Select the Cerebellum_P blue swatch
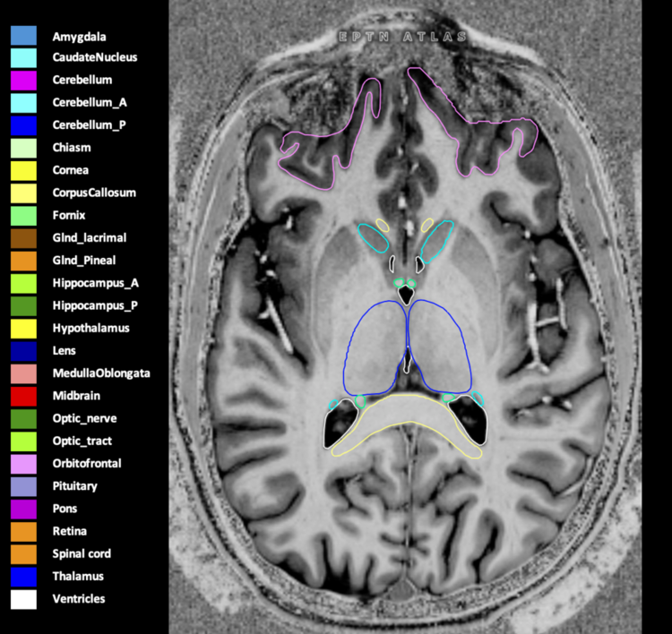The height and width of the screenshot is (634, 672). pyautogui.click(x=23, y=125)
